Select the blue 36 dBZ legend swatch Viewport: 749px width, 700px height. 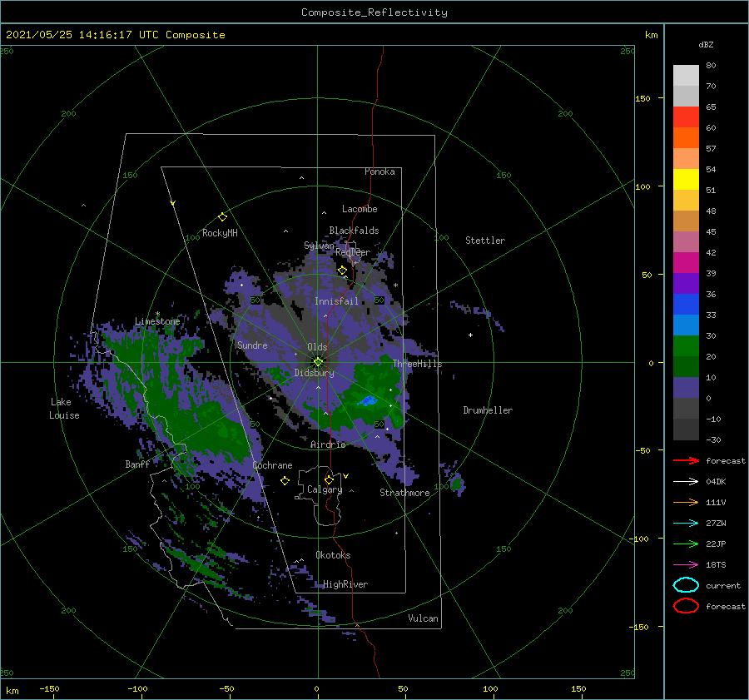pyautogui.click(x=686, y=304)
